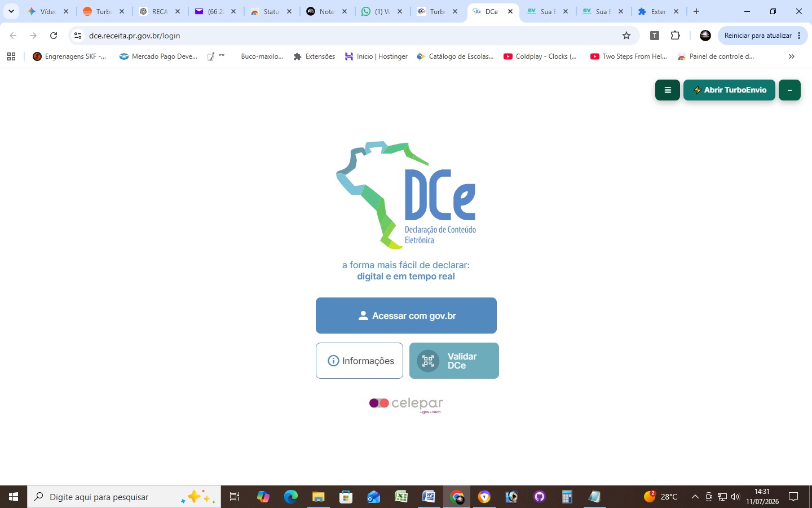Click the gray T extension icon
Image resolution: width=812 pixels, height=508 pixels.
click(x=655, y=36)
